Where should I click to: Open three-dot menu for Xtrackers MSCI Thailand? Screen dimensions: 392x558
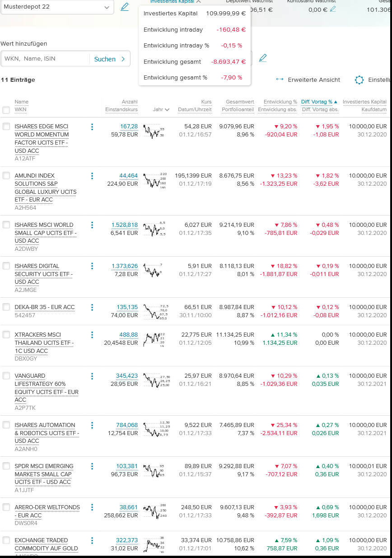click(92, 335)
